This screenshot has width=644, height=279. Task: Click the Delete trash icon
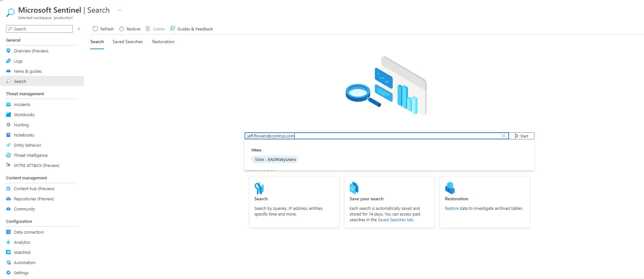click(148, 29)
